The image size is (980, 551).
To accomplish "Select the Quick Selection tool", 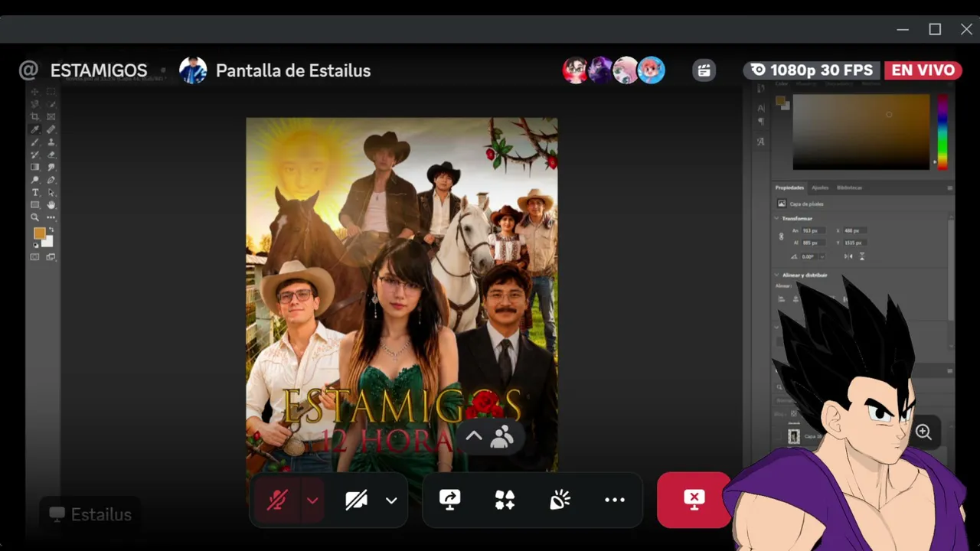I will pyautogui.click(x=51, y=104).
